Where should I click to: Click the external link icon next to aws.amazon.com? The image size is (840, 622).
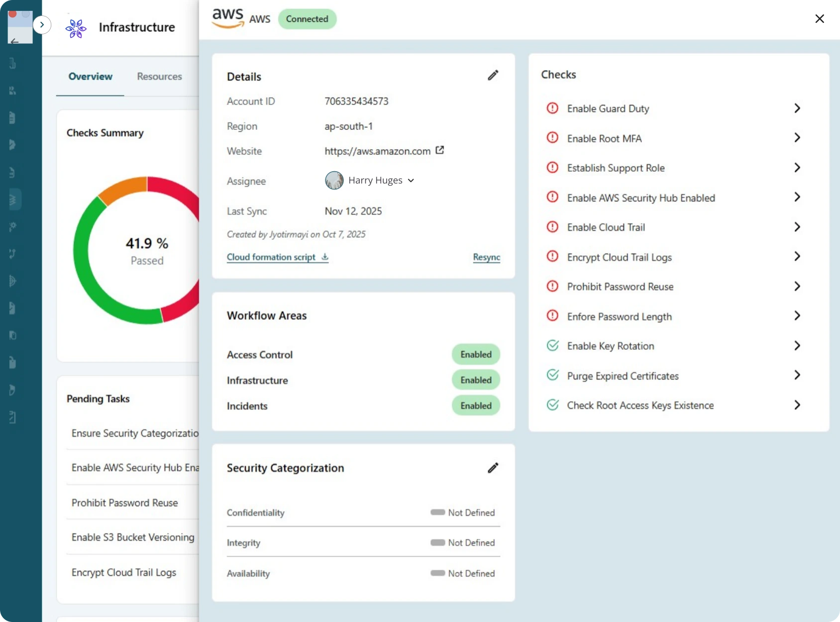coord(440,150)
